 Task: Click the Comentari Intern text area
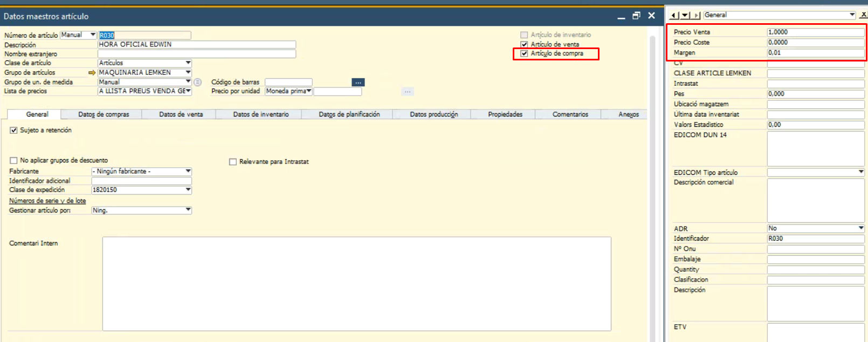(x=357, y=284)
